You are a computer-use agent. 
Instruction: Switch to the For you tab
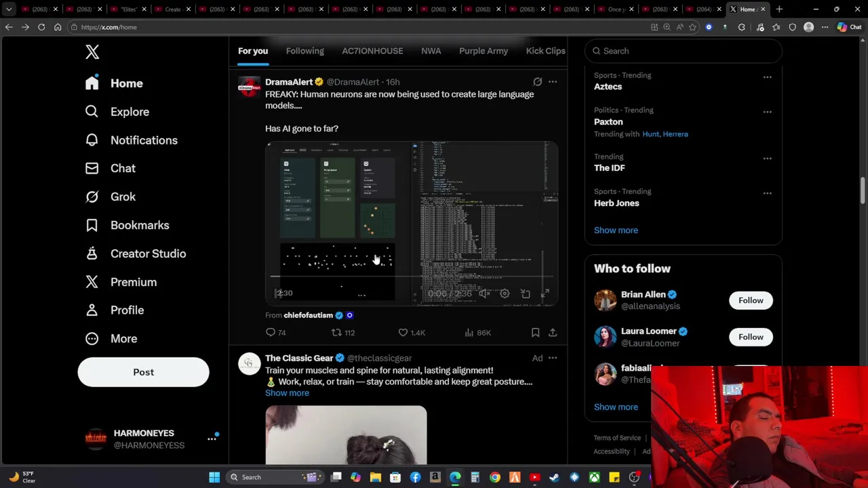[253, 51]
